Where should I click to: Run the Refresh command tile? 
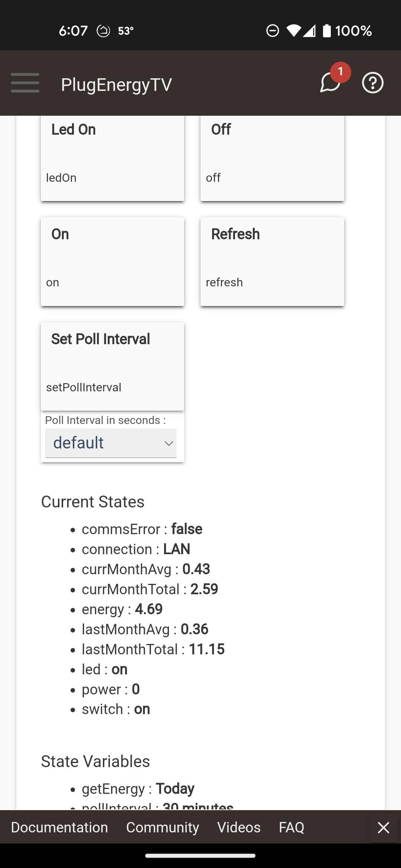click(x=272, y=262)
